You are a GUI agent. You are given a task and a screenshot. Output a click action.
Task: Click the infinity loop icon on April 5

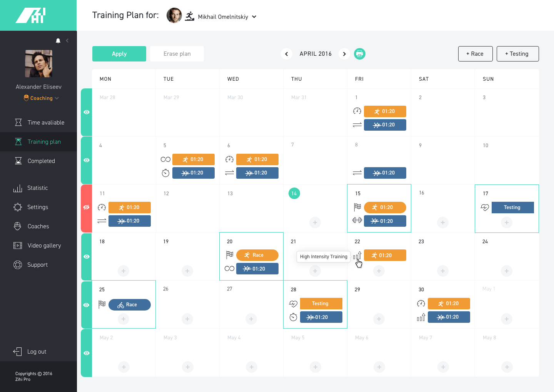click(x=165, y=159)
